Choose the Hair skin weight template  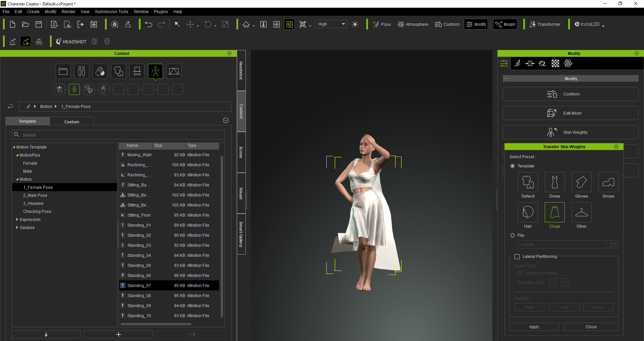click(x=528, y=212)
